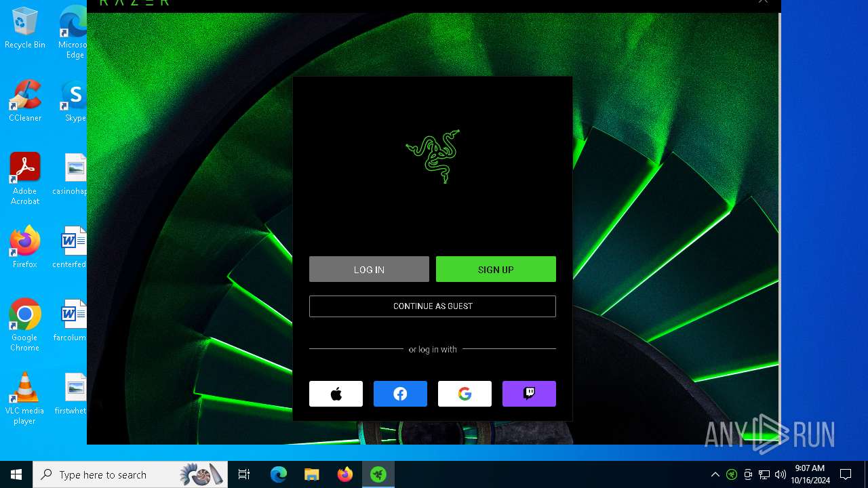Screen dimensions: 868x488
Task: Open Task View in taskbar
Action: tap(244, 474)
